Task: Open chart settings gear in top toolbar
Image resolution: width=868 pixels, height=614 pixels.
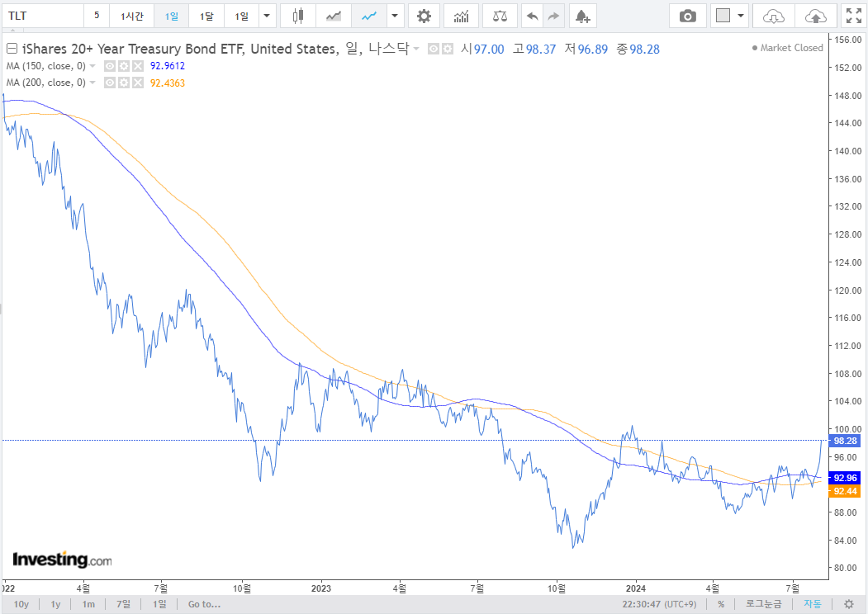Action: click(424, 16)
